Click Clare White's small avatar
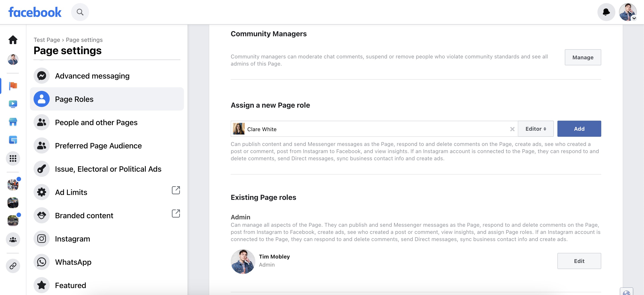Image resolution: width=644 pixels, height=295 pixels. coord(239,129)
